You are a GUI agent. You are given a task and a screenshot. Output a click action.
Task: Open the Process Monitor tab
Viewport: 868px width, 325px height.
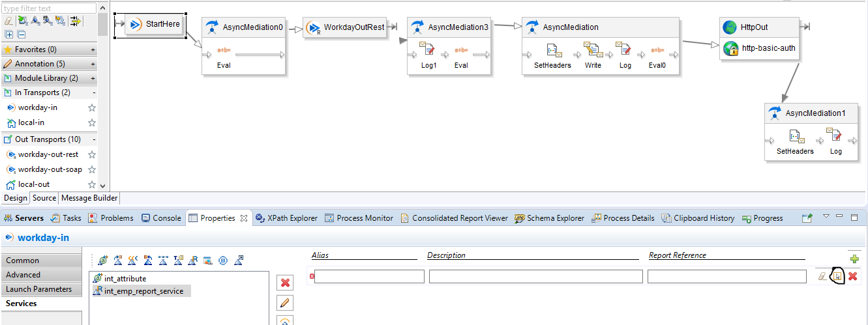(x=359, y=218)
